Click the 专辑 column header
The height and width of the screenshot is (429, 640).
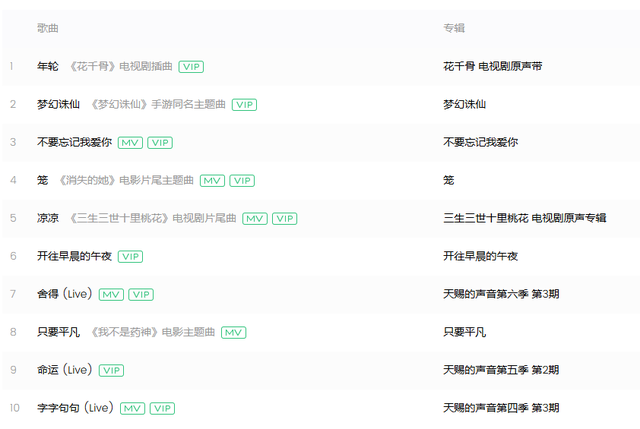coord(454,28)
